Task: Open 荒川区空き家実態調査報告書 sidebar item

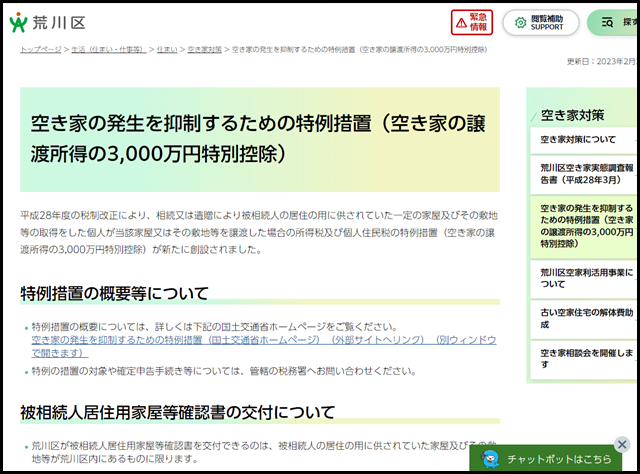Action: pyautogui.click(x=583, y=174)
